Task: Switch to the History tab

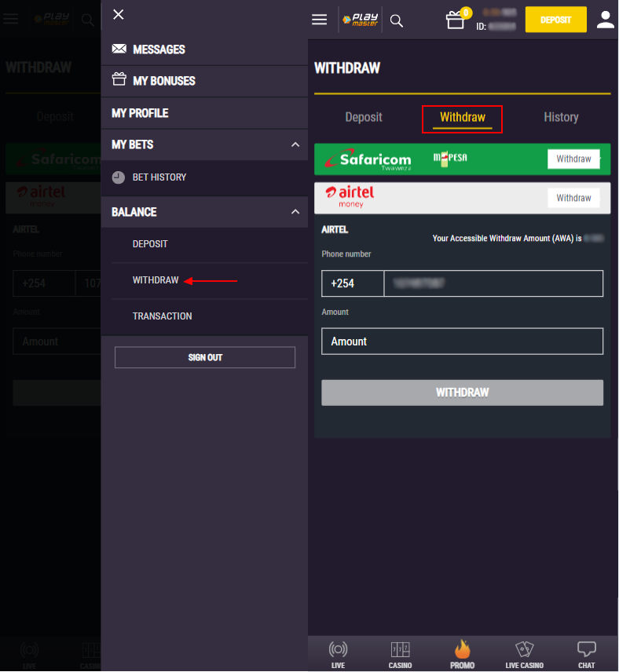Action: tap(561, 117)
